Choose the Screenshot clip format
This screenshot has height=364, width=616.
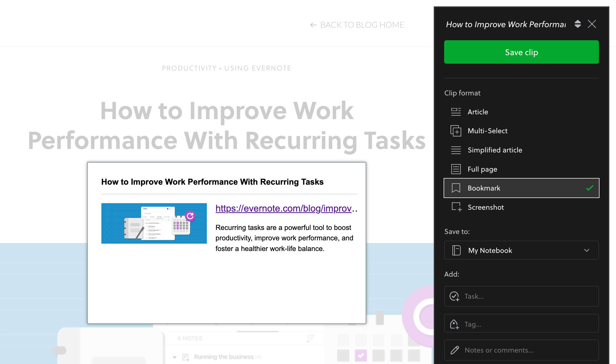521,207
